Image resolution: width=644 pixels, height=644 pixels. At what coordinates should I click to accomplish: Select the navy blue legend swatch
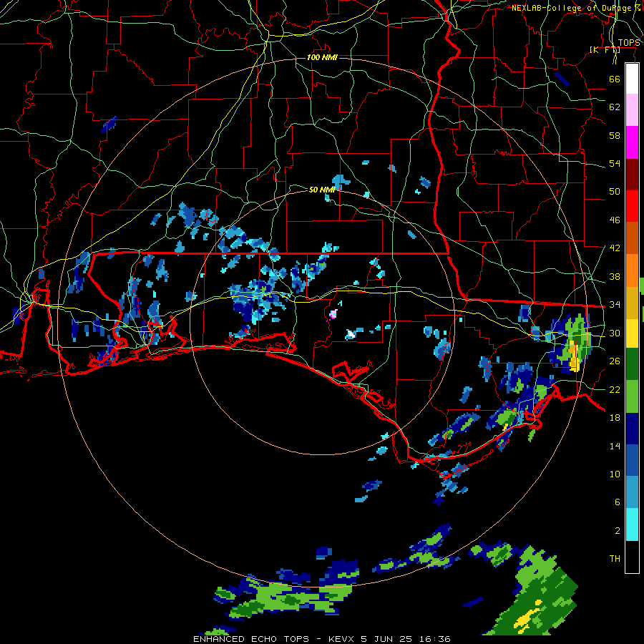[632, 429]
